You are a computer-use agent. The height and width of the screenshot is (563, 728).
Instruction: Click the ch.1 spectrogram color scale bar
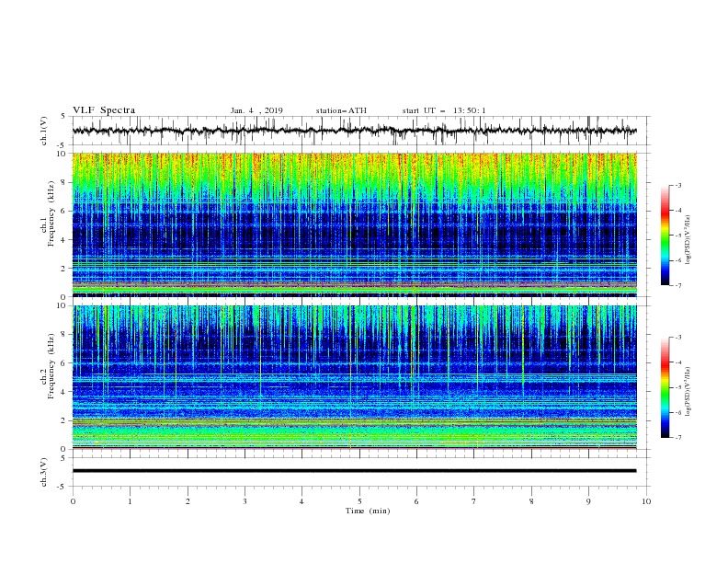pyautogui.click(x=665, y=236)
